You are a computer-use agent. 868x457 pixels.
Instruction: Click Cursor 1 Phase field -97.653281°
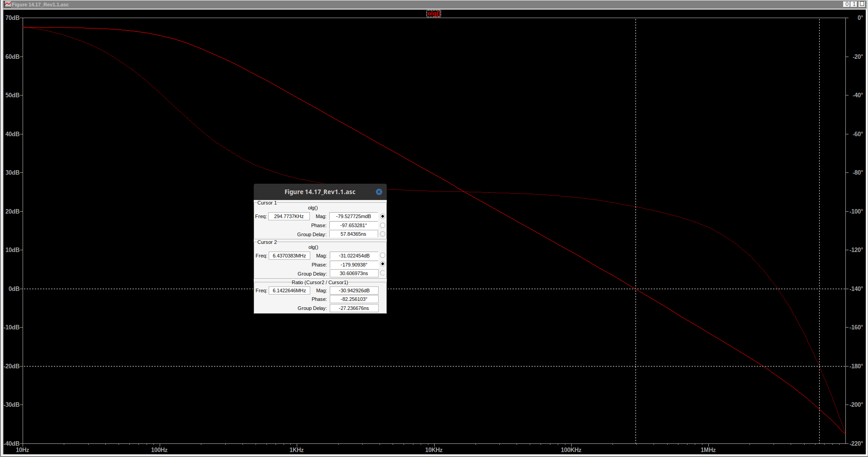[x=354, y=225]
